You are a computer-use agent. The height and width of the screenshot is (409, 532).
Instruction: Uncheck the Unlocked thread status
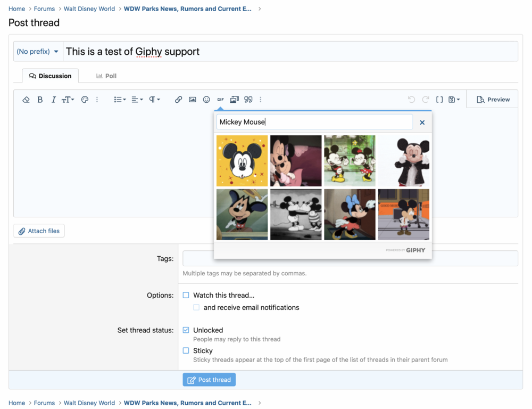tap(186, 330)
